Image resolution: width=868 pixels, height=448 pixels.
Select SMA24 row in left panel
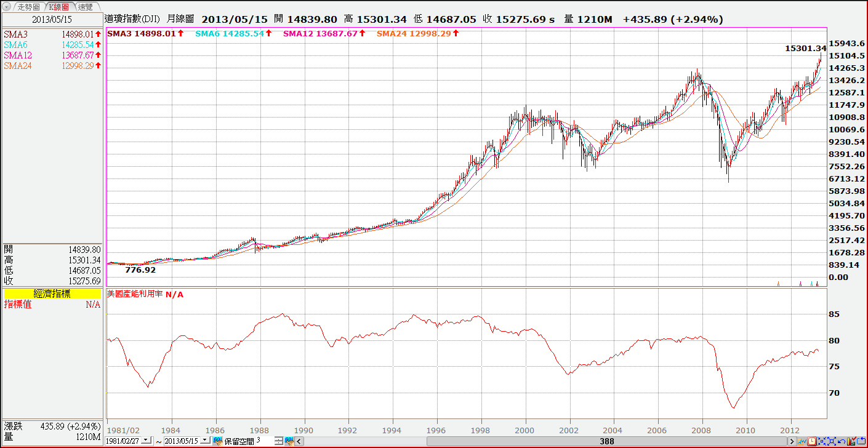tap(52, 65)
